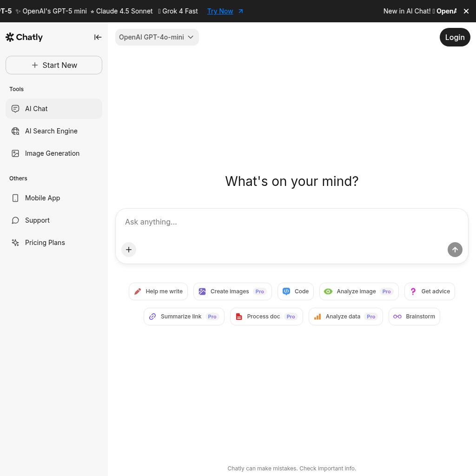The image size is (476, 476).
Task: Click the Chatly logo
Action: [x=24, y=37]
